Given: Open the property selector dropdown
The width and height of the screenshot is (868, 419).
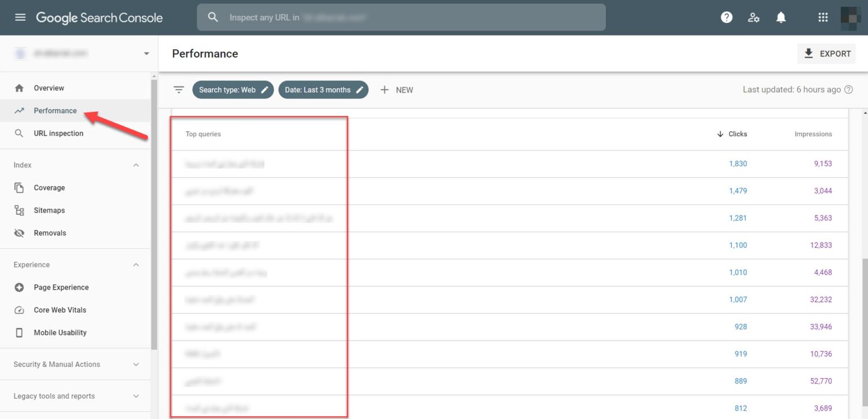Looking at the screenshot, I should pyautogui.click(x=146, y=54).
